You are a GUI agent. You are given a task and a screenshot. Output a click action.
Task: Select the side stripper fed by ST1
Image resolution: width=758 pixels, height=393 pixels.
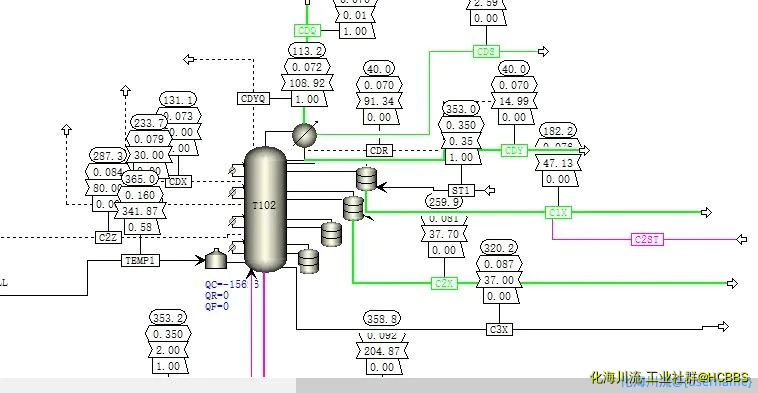click(x=366, y=178)
